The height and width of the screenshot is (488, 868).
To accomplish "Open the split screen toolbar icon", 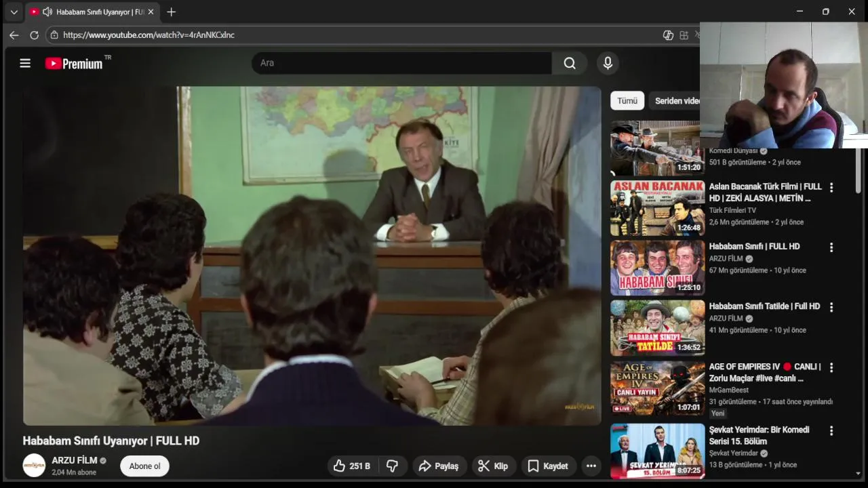I will coord(684,35).
